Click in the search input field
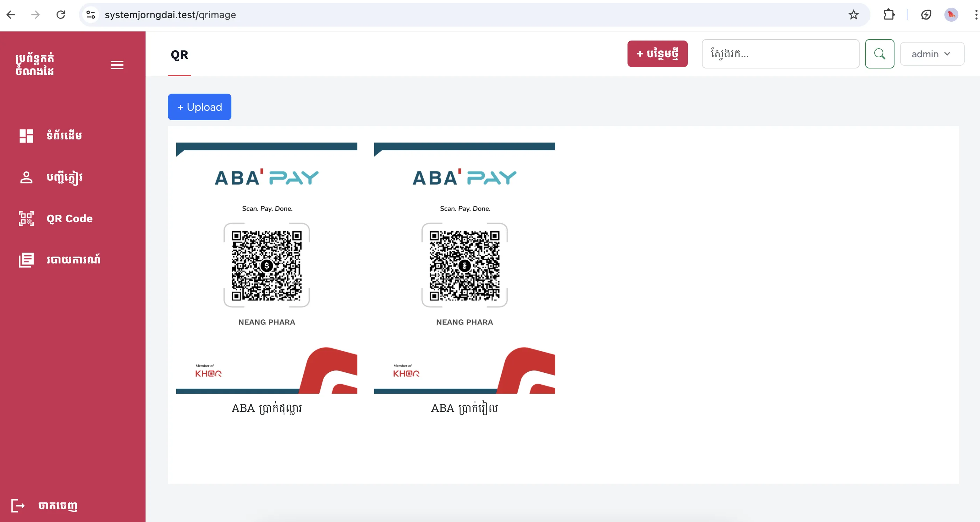Viewport: 980px width, 522px height. [x=780, y=54]
